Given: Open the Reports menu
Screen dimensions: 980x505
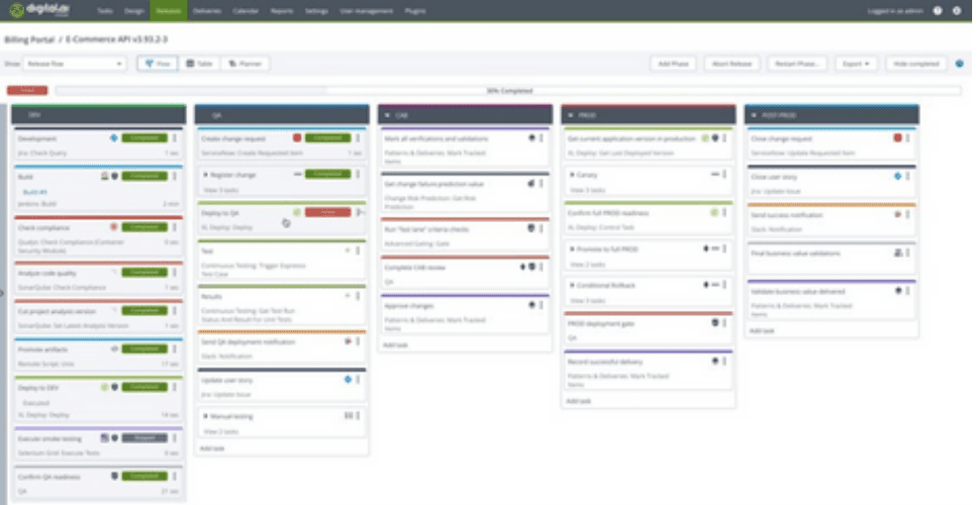Looking at the screenshot, I should coord(282,11).
